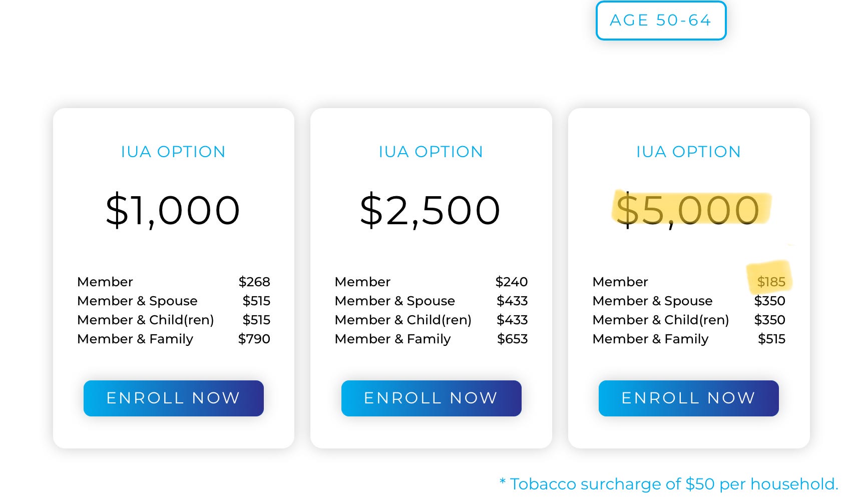Click Member & Family $515 price
Screen dimensions: 843x504
coord(771,339)
